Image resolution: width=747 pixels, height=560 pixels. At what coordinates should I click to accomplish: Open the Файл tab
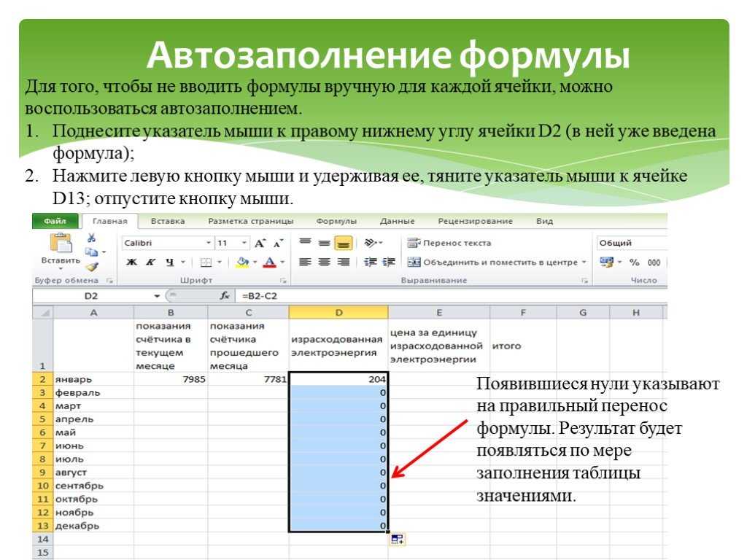(55, 221)
